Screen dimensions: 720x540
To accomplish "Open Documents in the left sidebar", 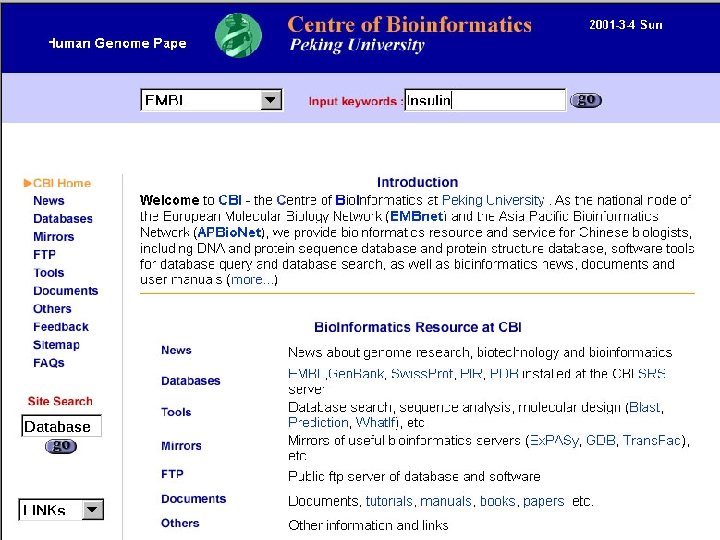I will [66, 291].
